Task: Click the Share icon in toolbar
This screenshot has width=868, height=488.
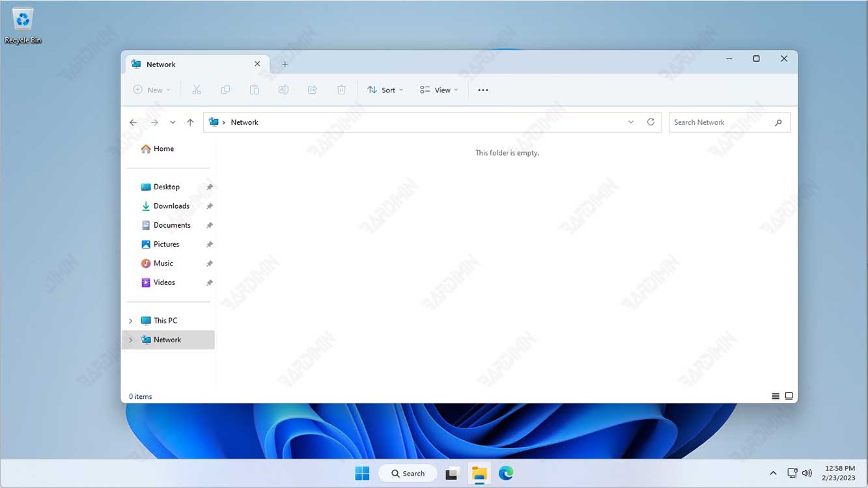Action: click(x=313, y=90)
